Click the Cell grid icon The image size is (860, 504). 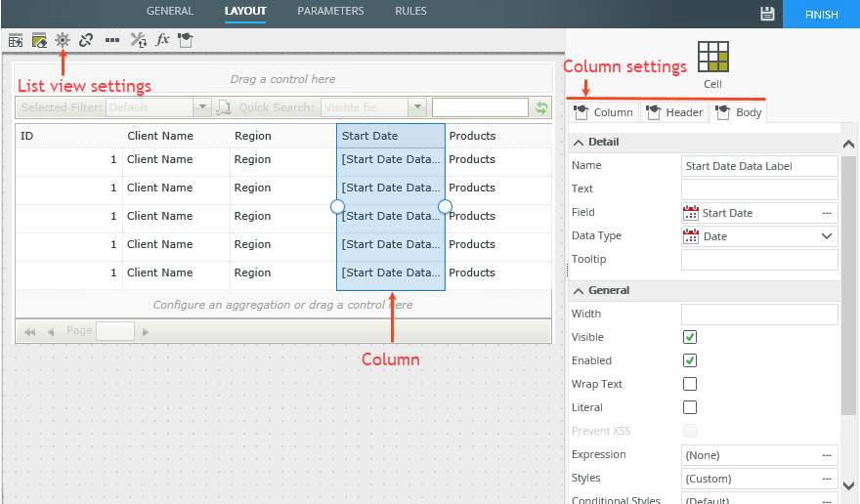(x=712, y=58)
